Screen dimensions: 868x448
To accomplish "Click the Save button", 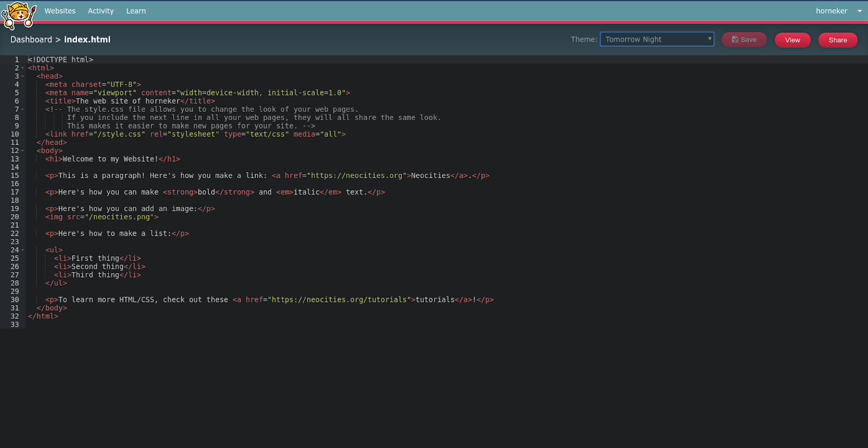I will click(744, 40).
